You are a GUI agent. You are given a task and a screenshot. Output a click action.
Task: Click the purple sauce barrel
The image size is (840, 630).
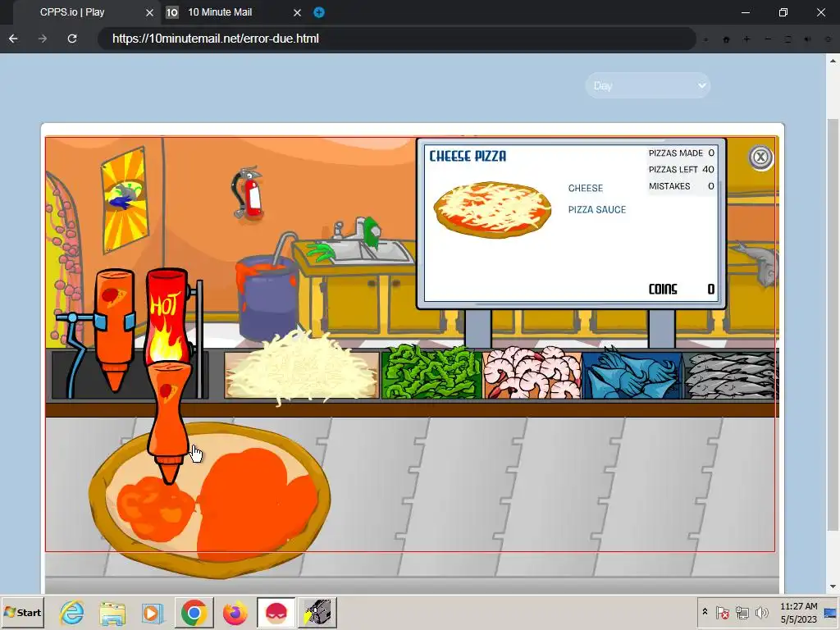tap(267, 297)
